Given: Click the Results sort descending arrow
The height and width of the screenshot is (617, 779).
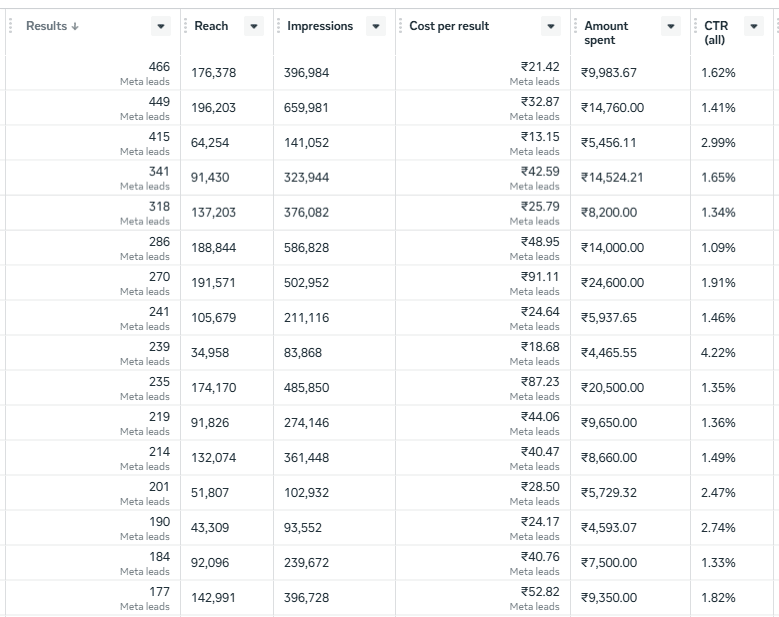Looking at the screenshot, I should click(x=75, y=26).
